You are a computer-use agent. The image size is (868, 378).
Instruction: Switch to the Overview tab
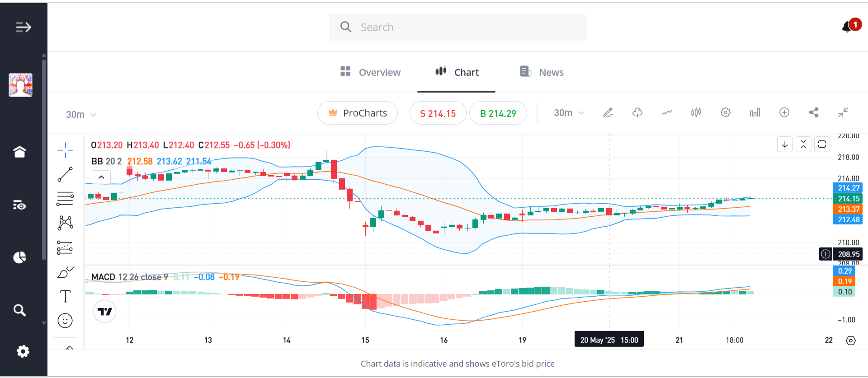pyautogui.click(x=370, y=72)
